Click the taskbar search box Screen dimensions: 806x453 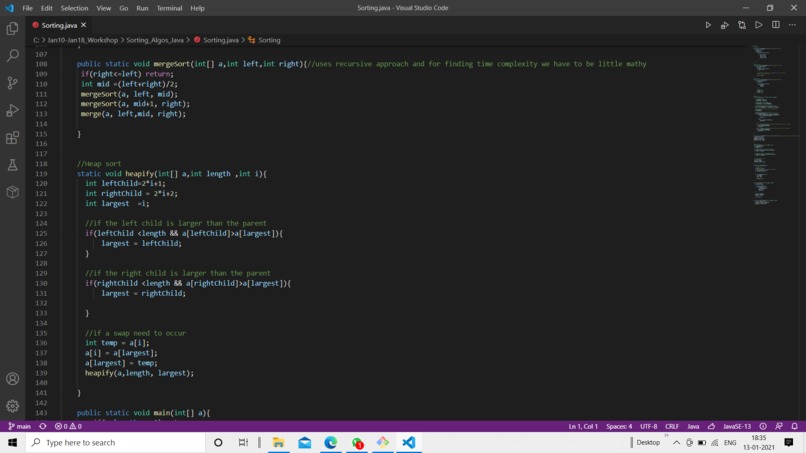116,442
